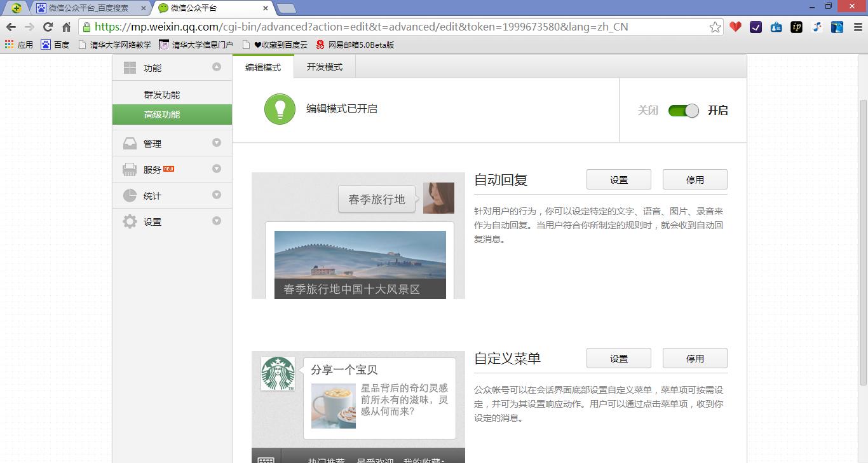Click the 设置 gear icon in sidebar
This screenshot has width=868, height=463.
click(130, 221)
